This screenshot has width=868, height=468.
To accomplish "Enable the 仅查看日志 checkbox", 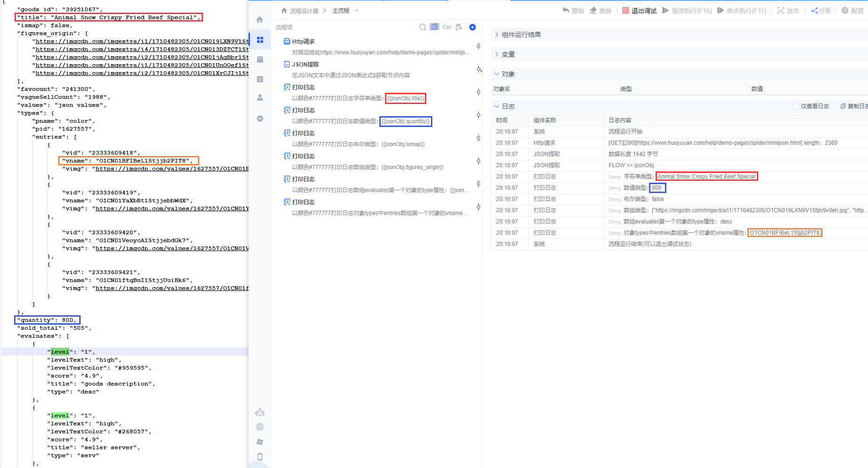I will (796, 106).
